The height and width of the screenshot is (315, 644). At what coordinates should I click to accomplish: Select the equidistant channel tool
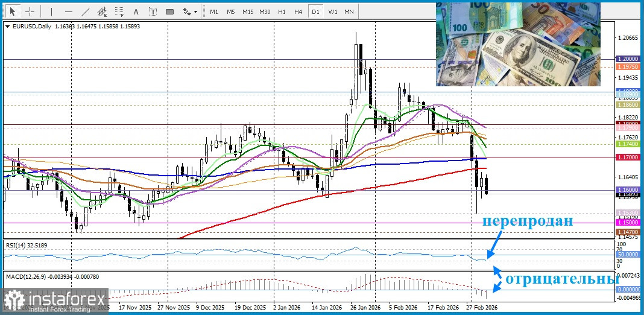click(x=103, y=11)
